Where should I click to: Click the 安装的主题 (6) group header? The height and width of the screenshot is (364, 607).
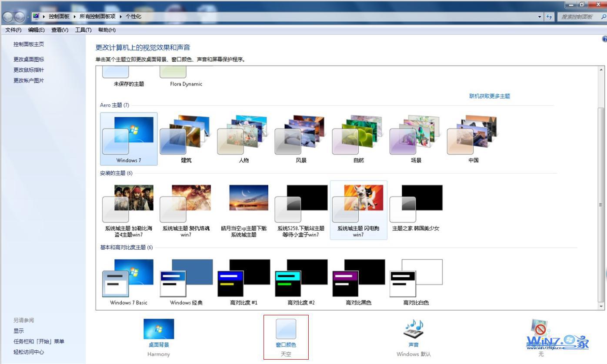click(x=116, y=173)
